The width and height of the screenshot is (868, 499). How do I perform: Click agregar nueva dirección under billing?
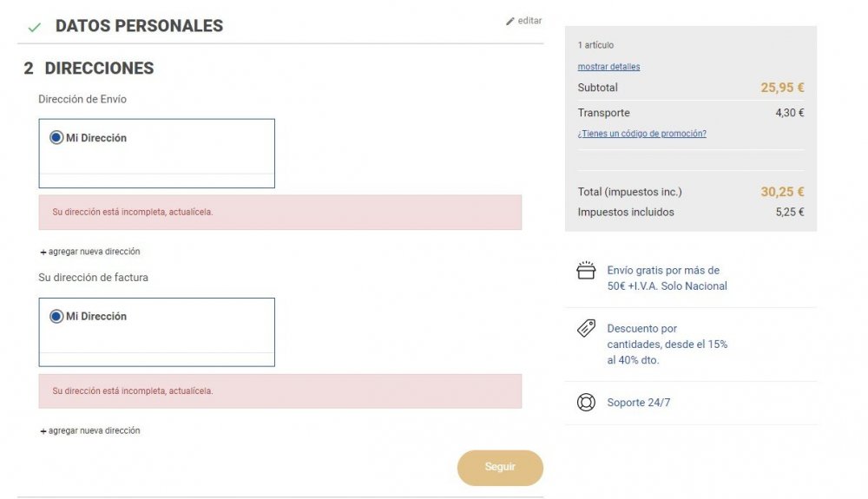(94, 430)
